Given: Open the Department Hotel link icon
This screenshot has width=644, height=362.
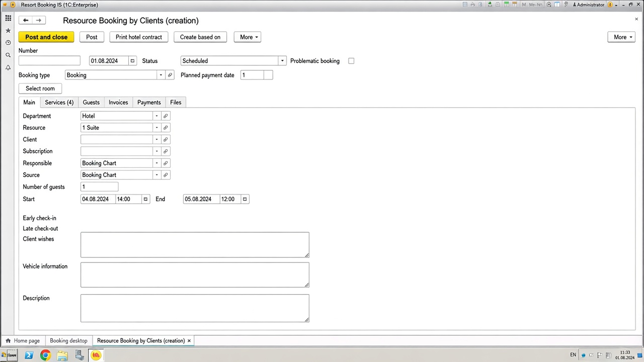Looking at the screenshot, I should point(166,116).
